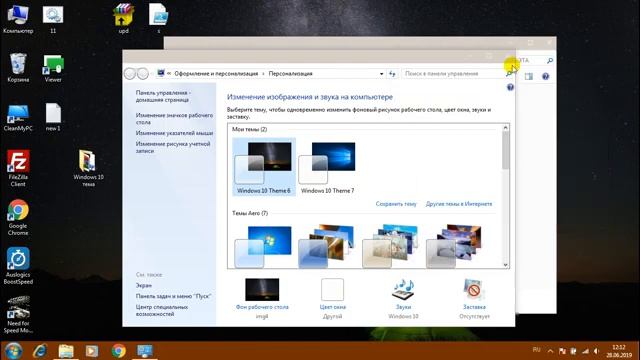640x360 pixels.
Task: Click Save theme link
Action: [396, 204]
